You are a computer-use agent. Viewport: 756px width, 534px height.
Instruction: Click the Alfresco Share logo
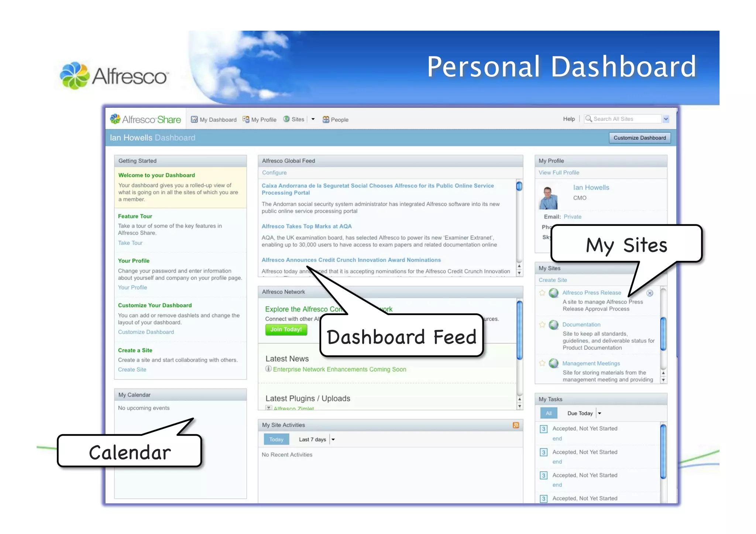(x=145, y=119)
